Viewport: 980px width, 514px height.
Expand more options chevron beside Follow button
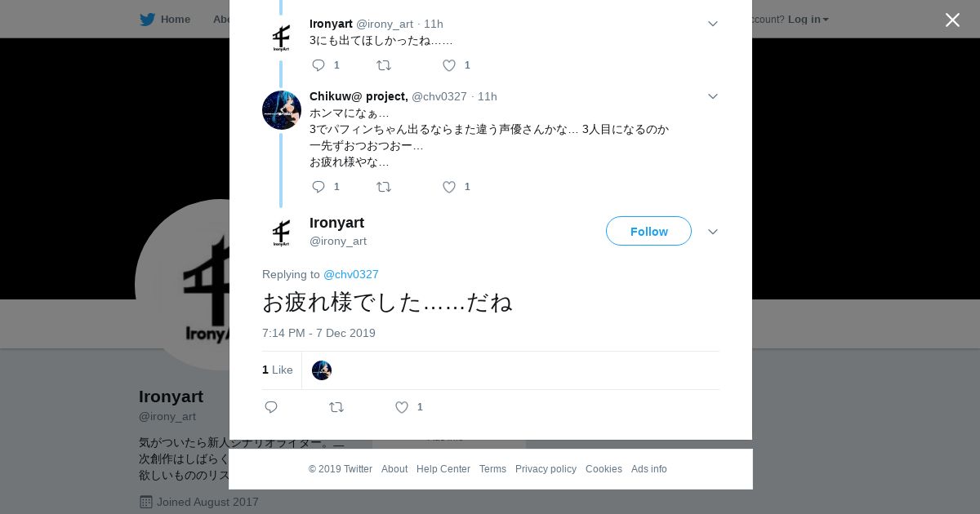(x=713, y=232)
